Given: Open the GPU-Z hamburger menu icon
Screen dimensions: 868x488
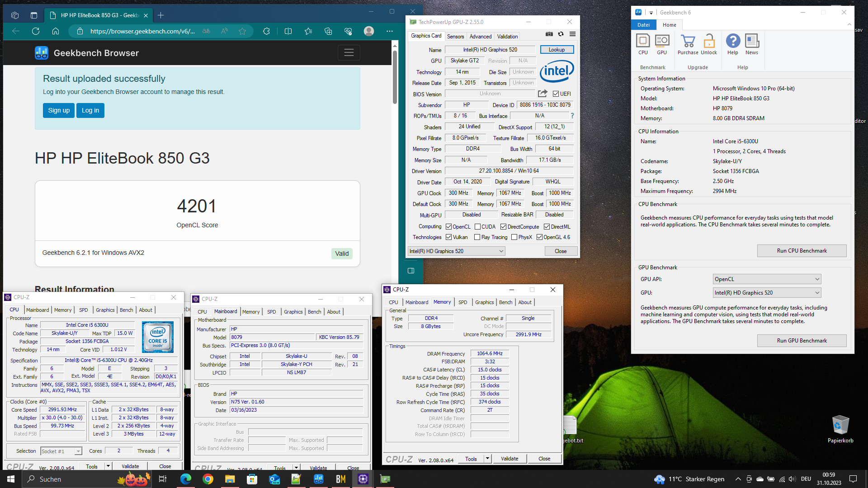Looking at the screenshot, I should pyautogui.click(x=572, y=34).
